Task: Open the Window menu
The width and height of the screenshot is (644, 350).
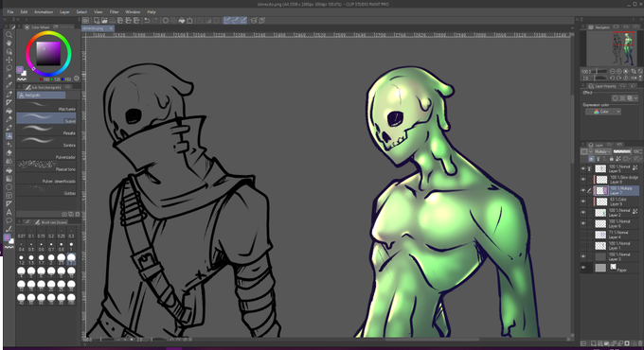Action: click(x=133, y=12)
